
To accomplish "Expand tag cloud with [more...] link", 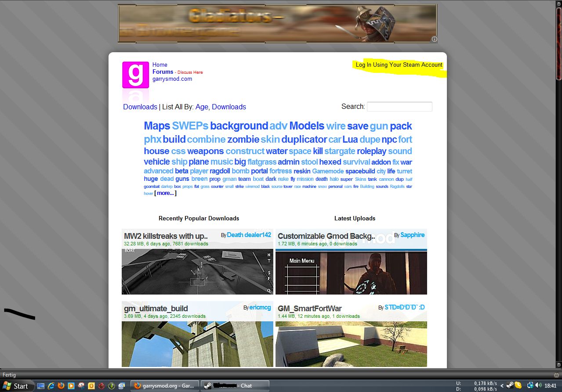I will 165,193.
